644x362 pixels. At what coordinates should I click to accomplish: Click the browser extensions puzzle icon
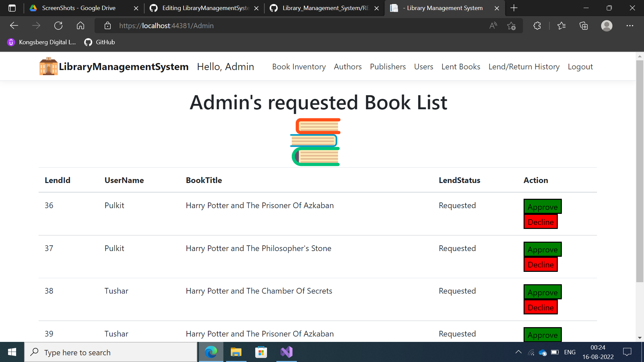(537, 25)
